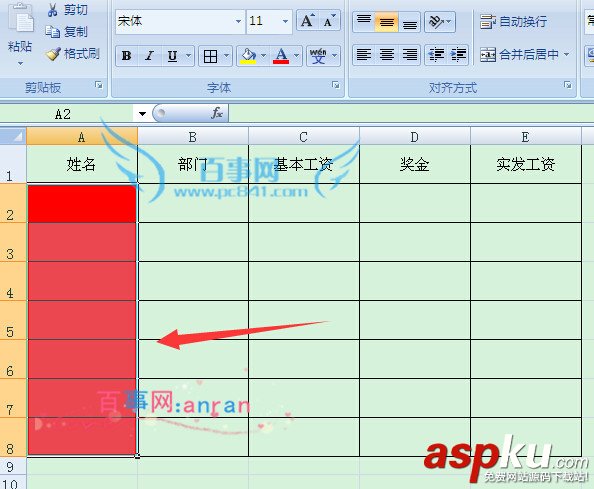Align text left
This screenshot has height=489, width=594.
(x=364, y=55)
